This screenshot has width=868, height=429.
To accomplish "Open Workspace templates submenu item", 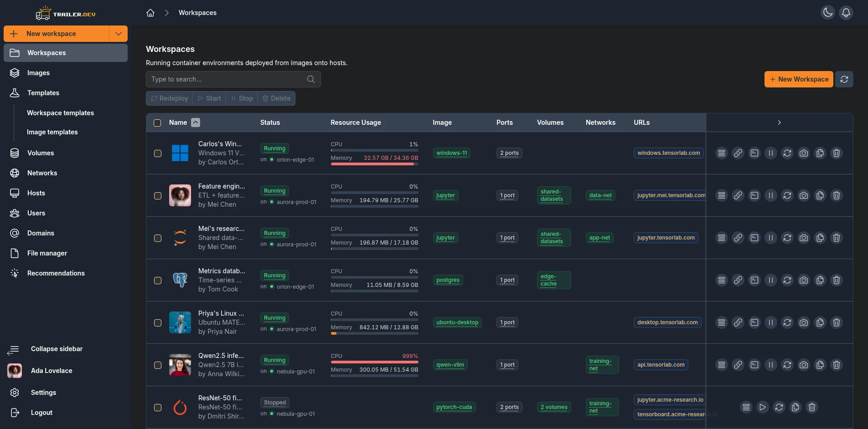I will (60, 113).
